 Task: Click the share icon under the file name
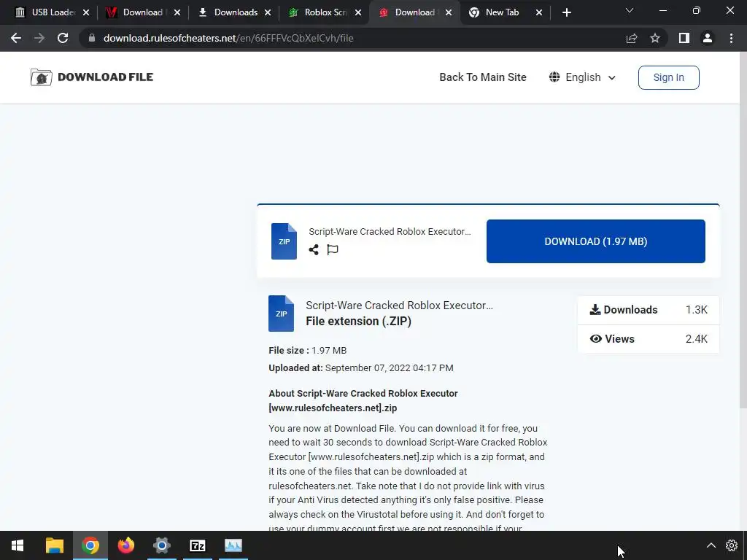pos(314,249)
